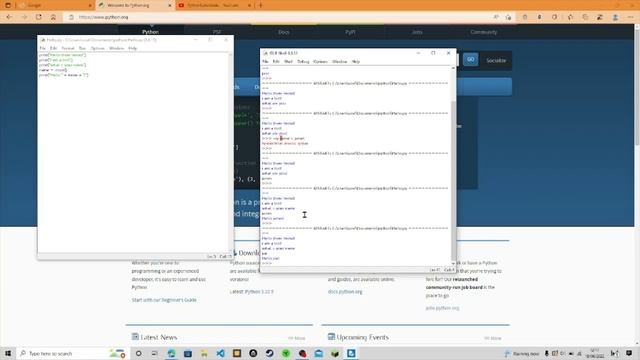Open the Debug menu in IDLE Shell
The width and height of the screenshot is (640, 360).
coord(303,62)
